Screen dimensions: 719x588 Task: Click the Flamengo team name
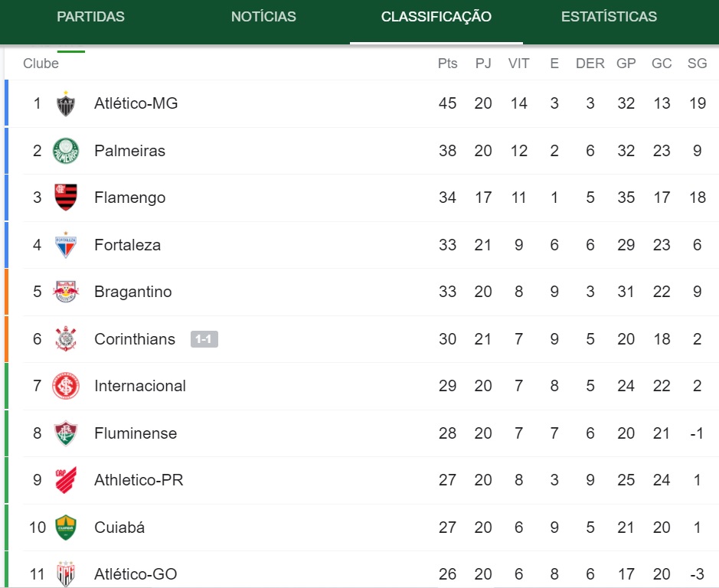129,198
